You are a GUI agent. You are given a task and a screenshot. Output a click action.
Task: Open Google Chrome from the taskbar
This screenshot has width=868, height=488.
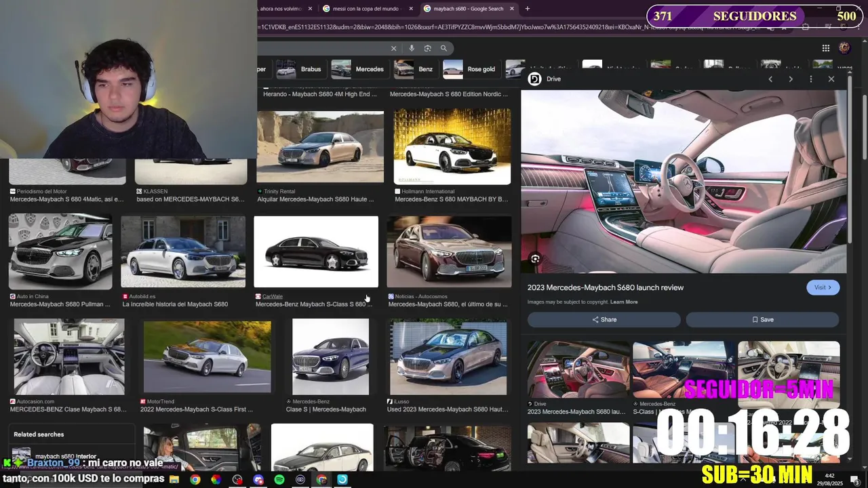click(x=195, y=480)
